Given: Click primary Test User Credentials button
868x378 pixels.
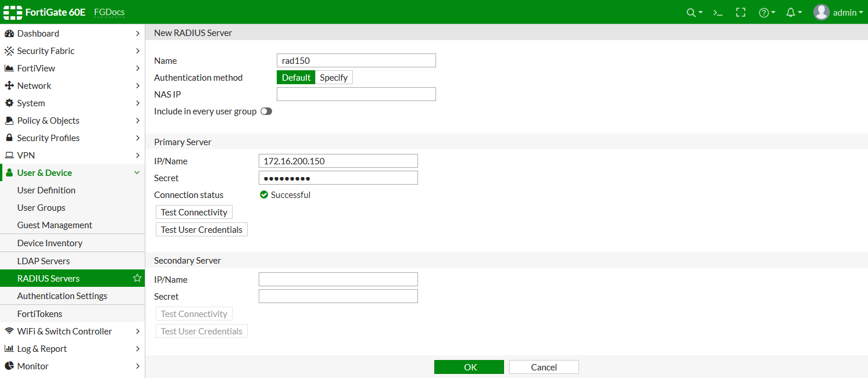Looking at the screenshot, I should [202, 230].
